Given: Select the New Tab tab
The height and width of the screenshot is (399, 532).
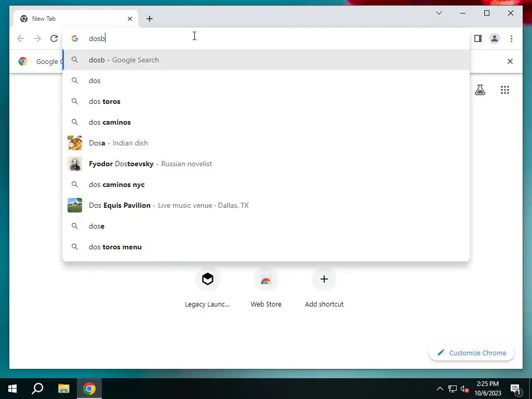Looking at the screenshot, I should pos(76,19).
